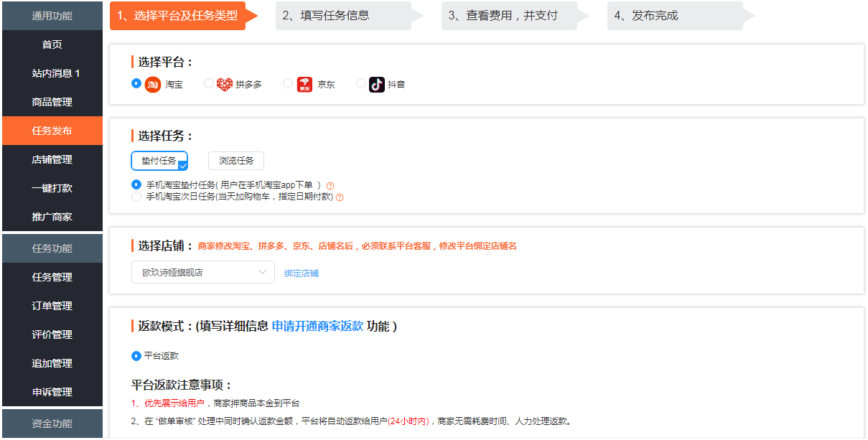Select the 浏览任务 task type button
Viewport: 868px width, 440px height.
[235, 160]
